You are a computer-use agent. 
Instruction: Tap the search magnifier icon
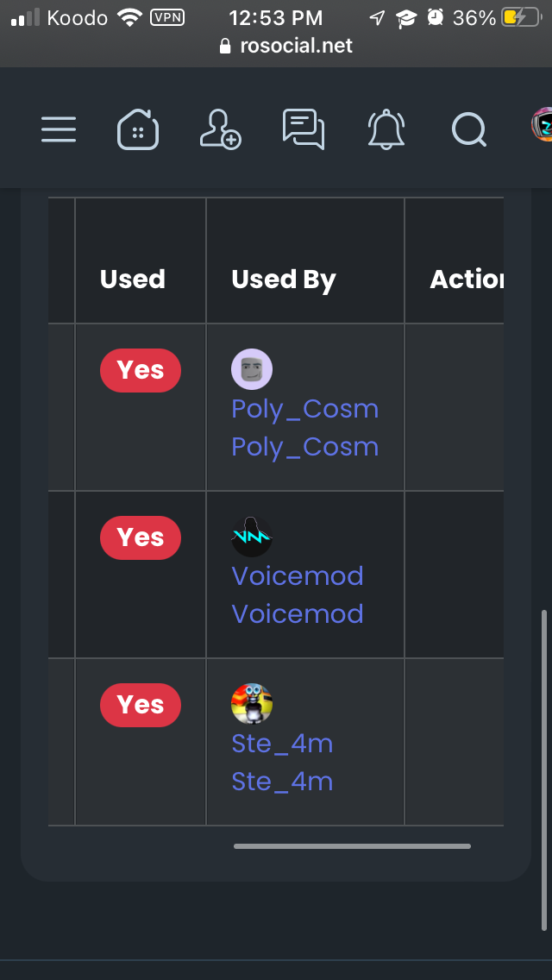(x=469, y=129)
